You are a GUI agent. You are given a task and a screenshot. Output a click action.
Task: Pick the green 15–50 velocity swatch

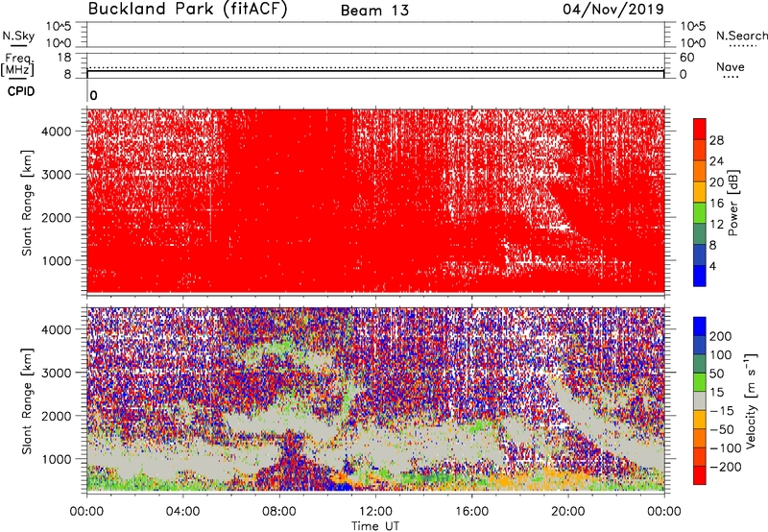(700, 382)
